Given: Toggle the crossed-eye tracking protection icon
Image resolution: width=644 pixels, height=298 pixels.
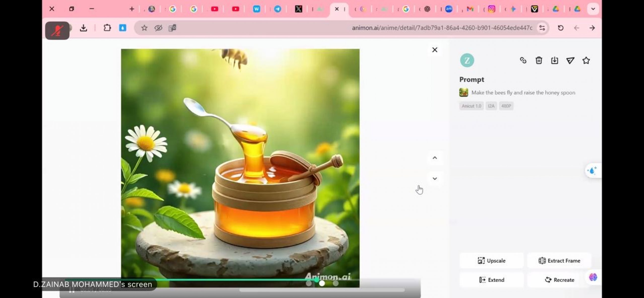Looking at the screenshot, I should [158, 28].
